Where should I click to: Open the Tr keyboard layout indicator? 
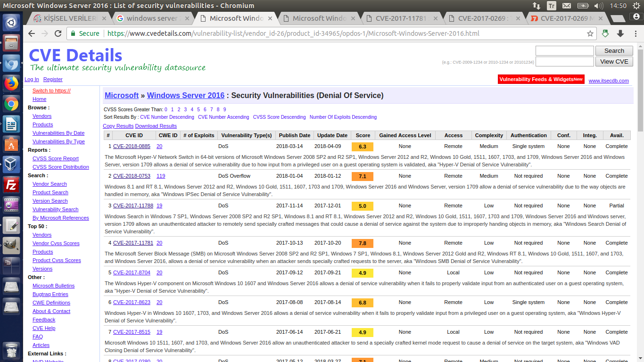point(551,6)
